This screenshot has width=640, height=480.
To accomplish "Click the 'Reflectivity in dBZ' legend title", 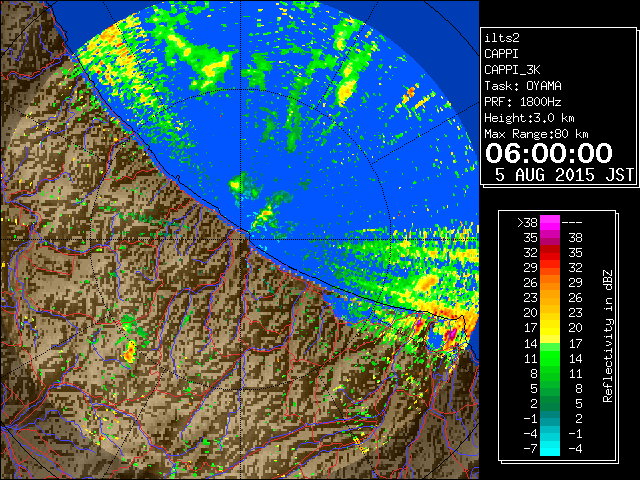I will coord(608,336).
